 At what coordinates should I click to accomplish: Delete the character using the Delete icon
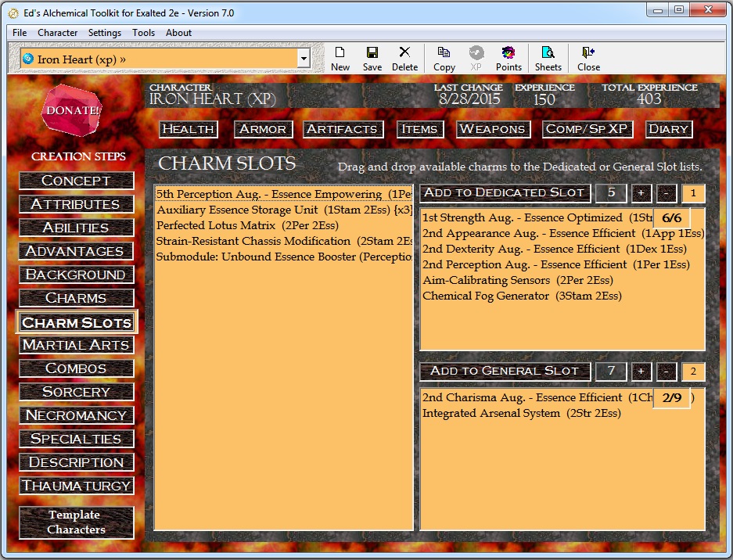[x=405, y=59]
